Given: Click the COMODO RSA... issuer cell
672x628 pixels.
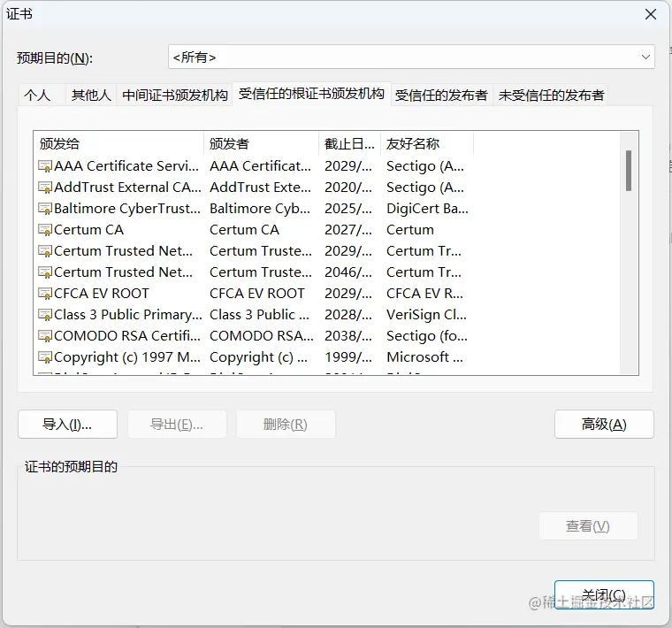Looking at the screenshot, I should coord(262,335).
